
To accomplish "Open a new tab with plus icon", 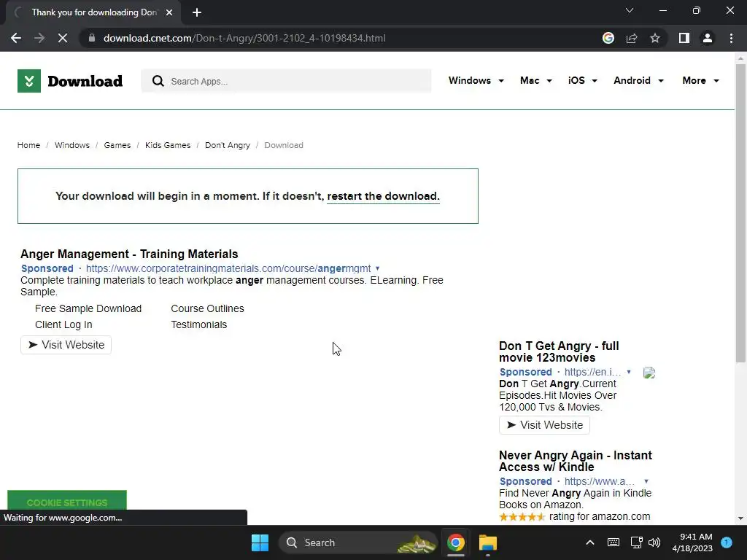I will (x=197, y=12).
